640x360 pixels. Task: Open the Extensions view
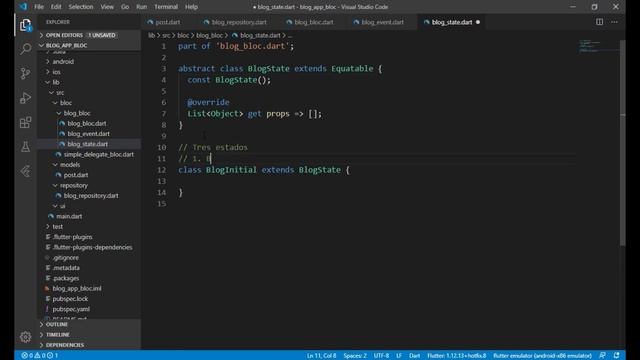click(25, 122)
